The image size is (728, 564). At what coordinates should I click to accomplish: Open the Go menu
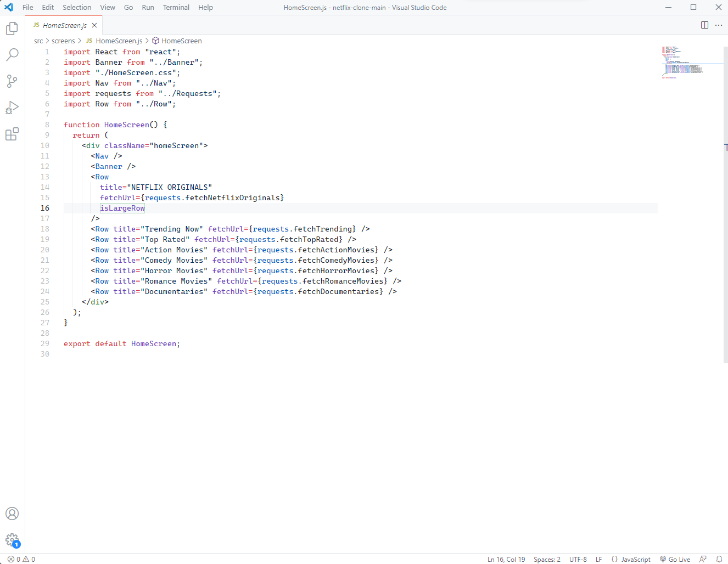pyautogui.click(x=128, y=7)
